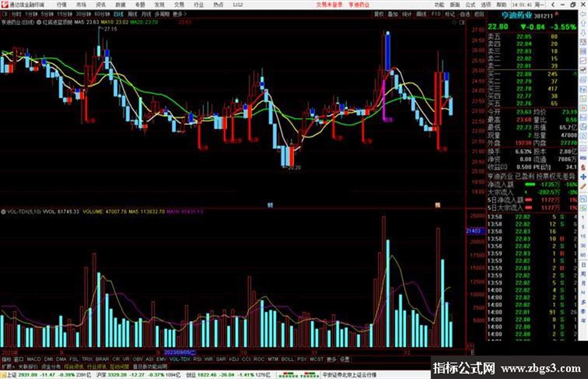Open the 关联报价 tab
The height and width of the screenshot is (379, 588).
[28, 366]
